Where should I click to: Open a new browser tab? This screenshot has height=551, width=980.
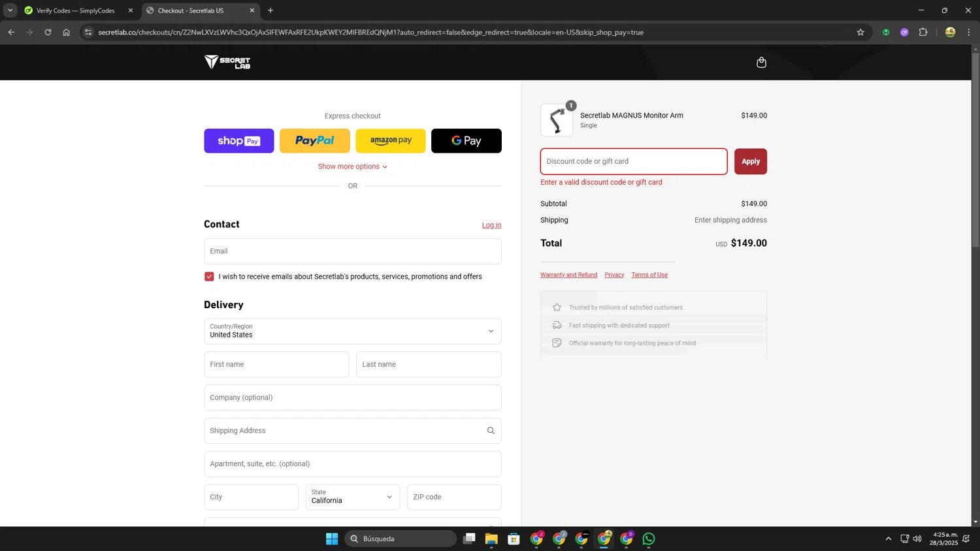tap(270, 10)
